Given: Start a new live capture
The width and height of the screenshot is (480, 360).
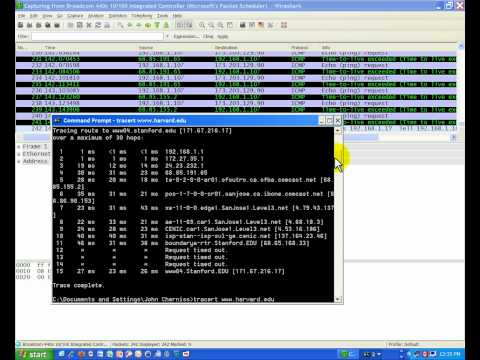Looking at the screenshot, I should (39, 25).
